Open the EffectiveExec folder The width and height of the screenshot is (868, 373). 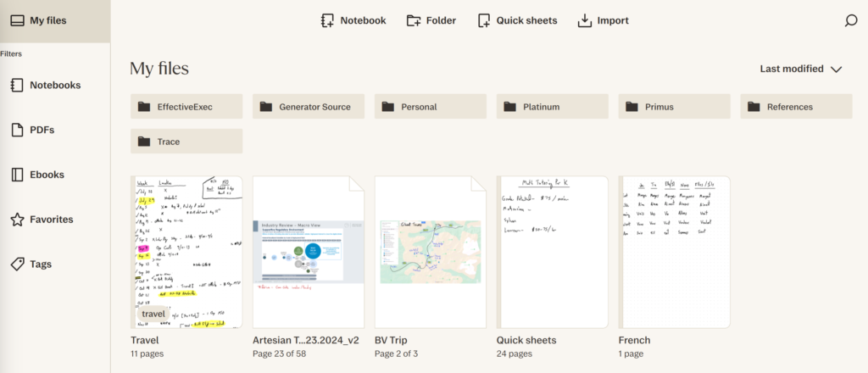186,107
